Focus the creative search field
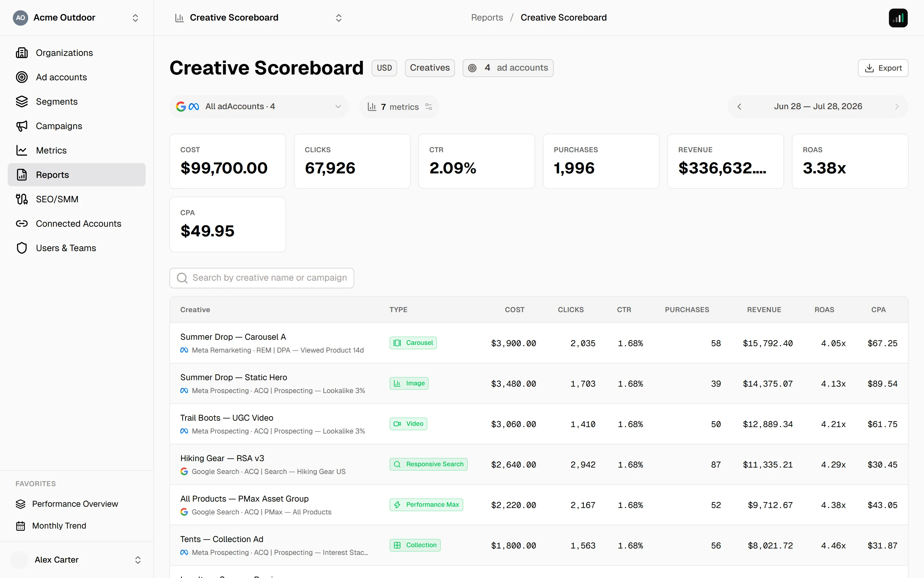This screenshot has height=578, width=924. (261, 278)
